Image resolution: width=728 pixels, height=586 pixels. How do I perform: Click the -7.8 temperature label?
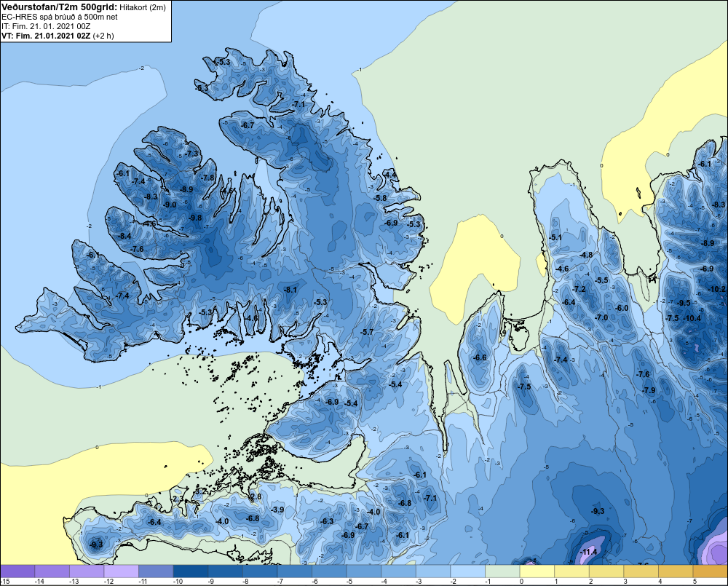[208, 178]
